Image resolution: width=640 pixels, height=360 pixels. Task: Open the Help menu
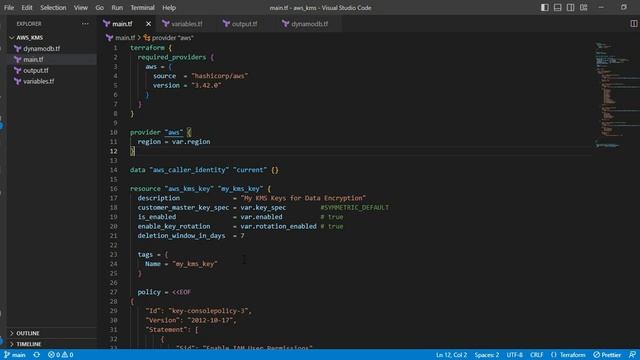click(169, 8)
